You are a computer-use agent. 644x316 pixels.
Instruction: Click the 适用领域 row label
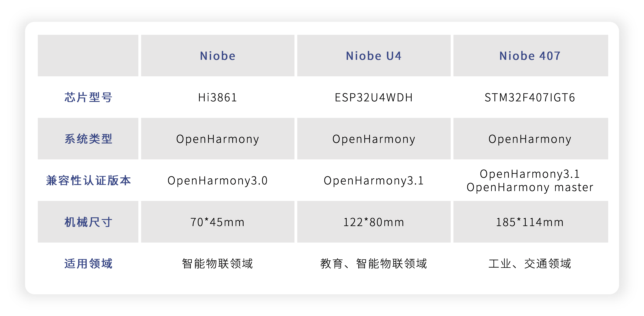(x=88, y=263)
